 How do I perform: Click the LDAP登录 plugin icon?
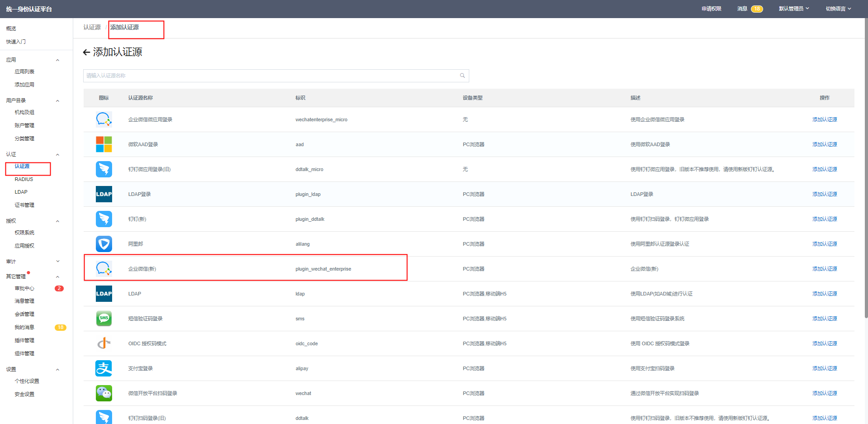tap(104, 194)
